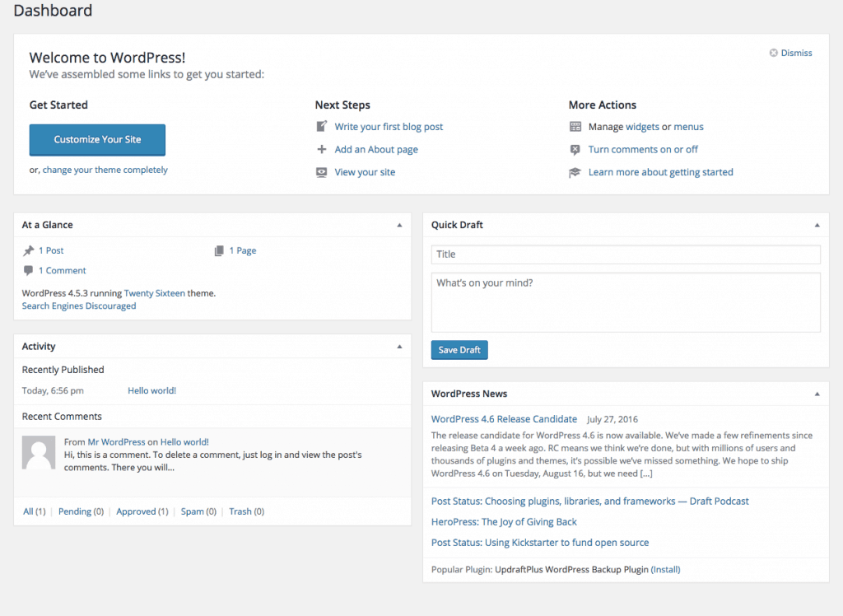843x616 pixels.
Task: Click the pin icon next to '1 Post'
Action: (30, 250)
